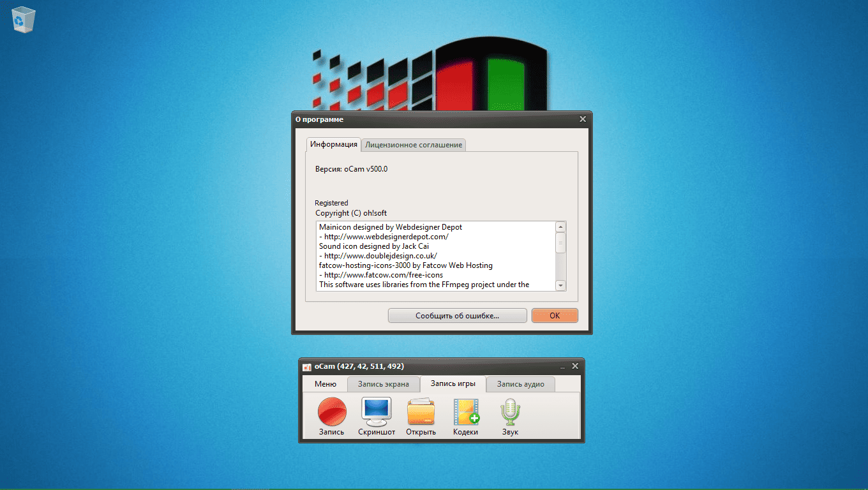Open the Меню menu in oCam
Viewport: 868px width, 490px height.
(325, 384)
